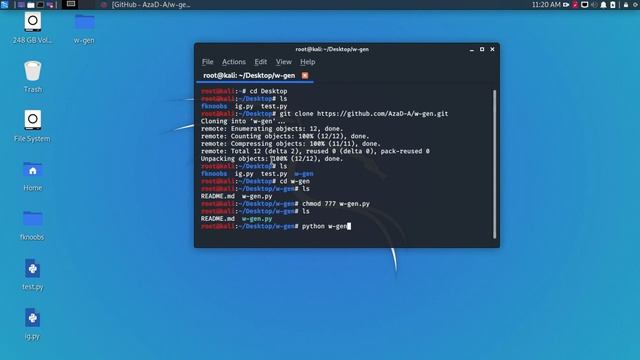Click the 11:20 AM clock in the panel
The height and width of the screenshot is (360, 640).
(x=546, y=4)
